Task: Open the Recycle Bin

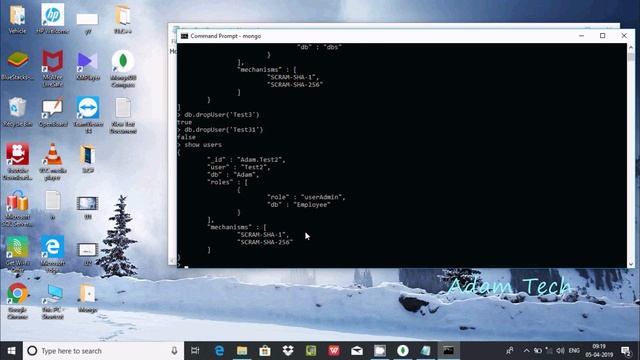Action: (17, 112)
